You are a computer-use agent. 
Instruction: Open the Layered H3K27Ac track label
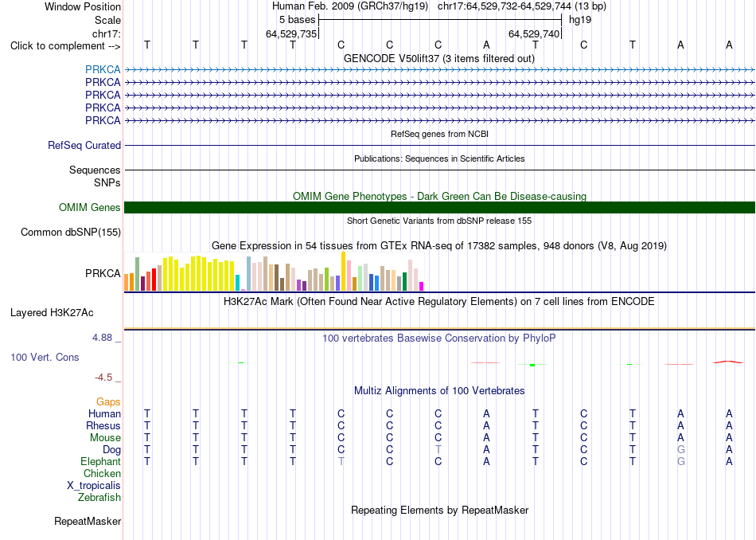(x=52, y=313)
